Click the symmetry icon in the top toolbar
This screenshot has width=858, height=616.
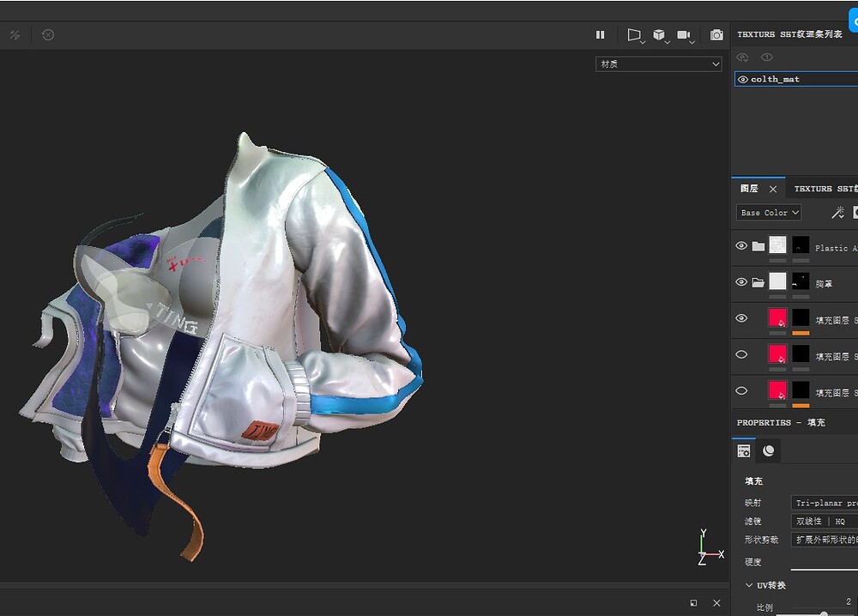coord(15,35)
